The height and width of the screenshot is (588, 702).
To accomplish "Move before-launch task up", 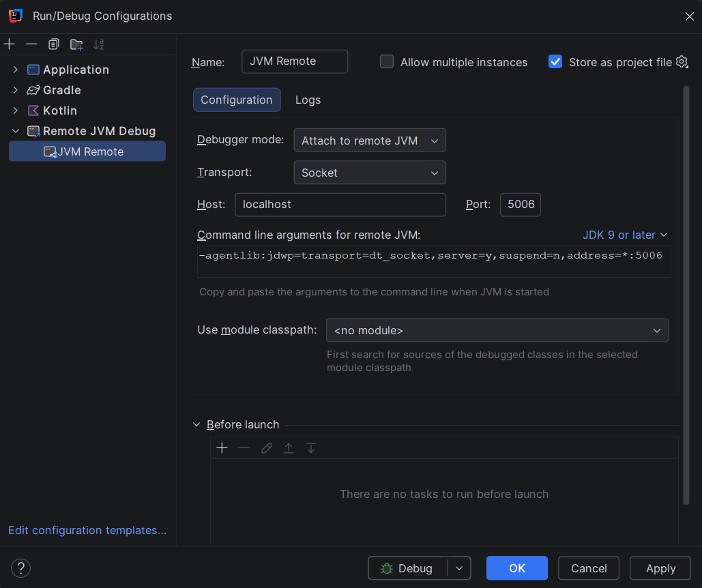I will (x=288, y=447).
